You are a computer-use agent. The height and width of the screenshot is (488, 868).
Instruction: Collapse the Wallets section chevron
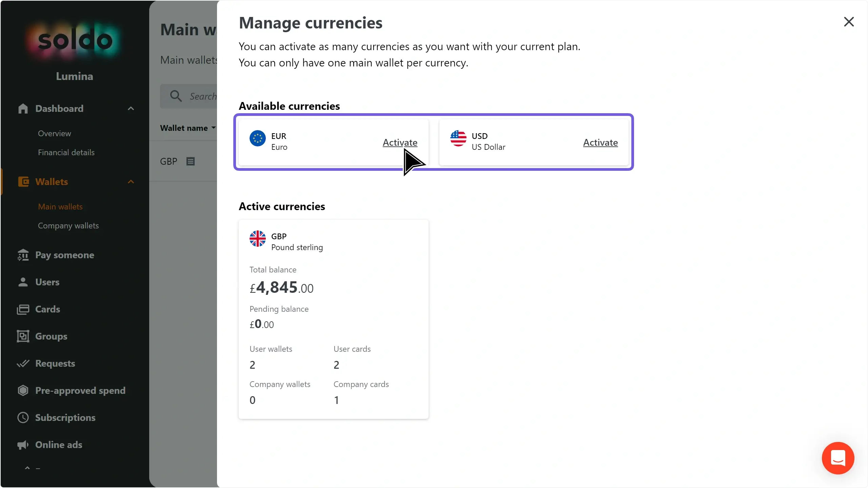click(x=131, y=182)
